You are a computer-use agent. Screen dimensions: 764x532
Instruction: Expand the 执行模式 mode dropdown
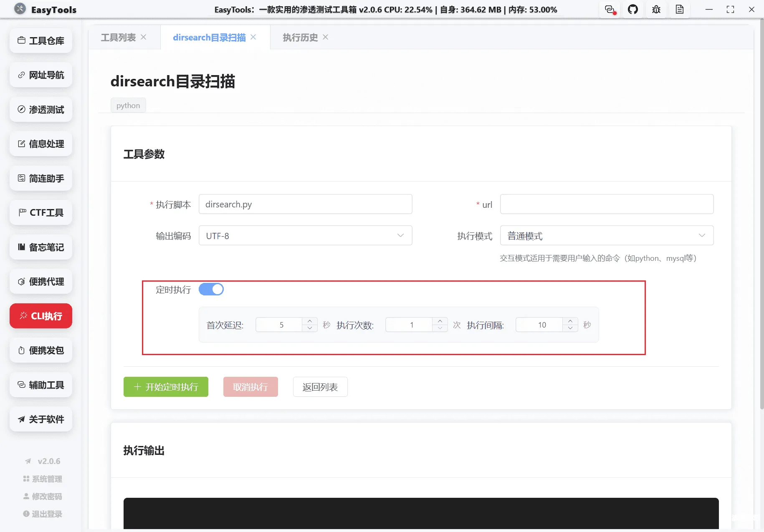(x=606, y=235)
